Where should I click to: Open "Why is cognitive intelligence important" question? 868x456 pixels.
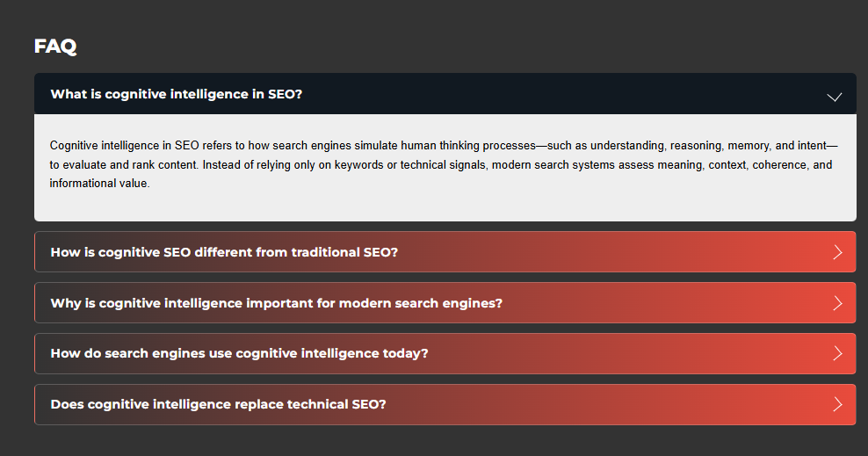click(x=276, y=303)
